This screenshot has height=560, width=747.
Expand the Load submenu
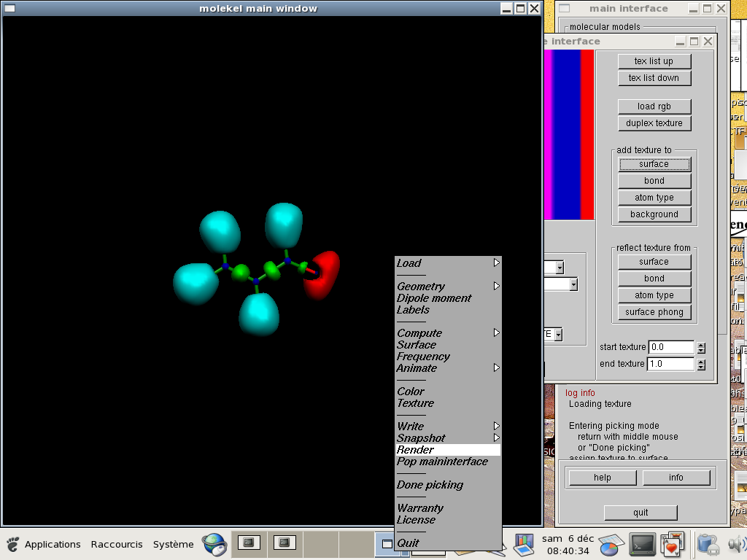pos(448,262)
